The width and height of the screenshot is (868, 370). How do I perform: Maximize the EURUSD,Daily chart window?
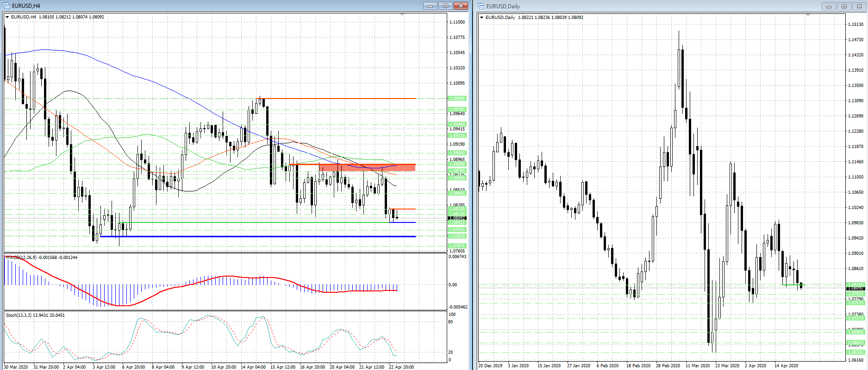844,6
